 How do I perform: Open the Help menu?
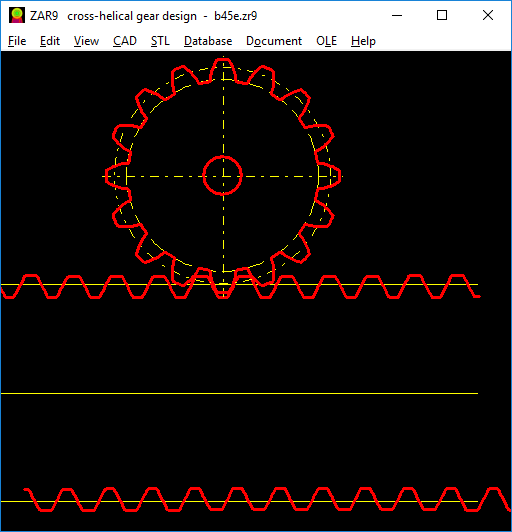tap(363, 41)
